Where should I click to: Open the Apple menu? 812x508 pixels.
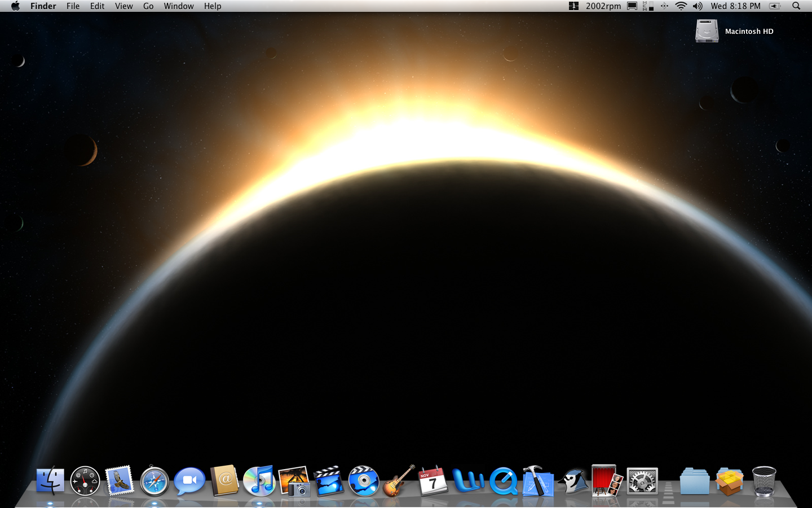(15, 6)
